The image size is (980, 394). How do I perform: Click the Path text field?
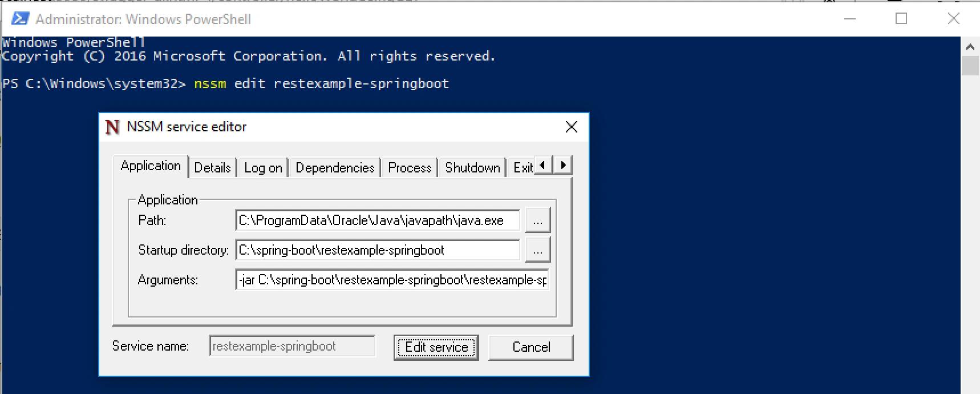coord(376,220)
